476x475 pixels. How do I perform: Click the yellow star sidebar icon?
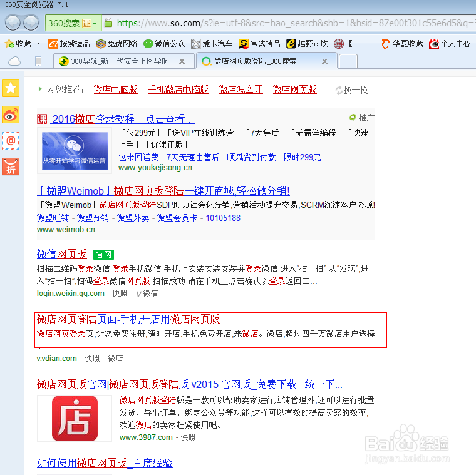(11, 88)
